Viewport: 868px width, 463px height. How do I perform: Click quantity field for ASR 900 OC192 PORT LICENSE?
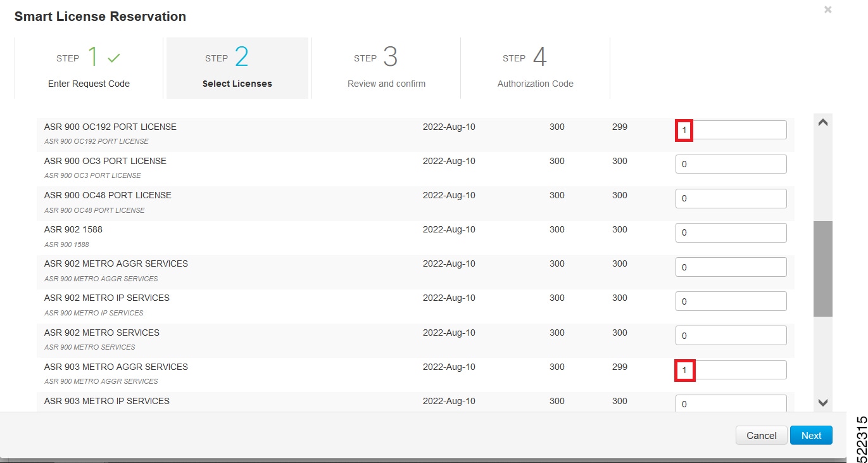point(731,130)
